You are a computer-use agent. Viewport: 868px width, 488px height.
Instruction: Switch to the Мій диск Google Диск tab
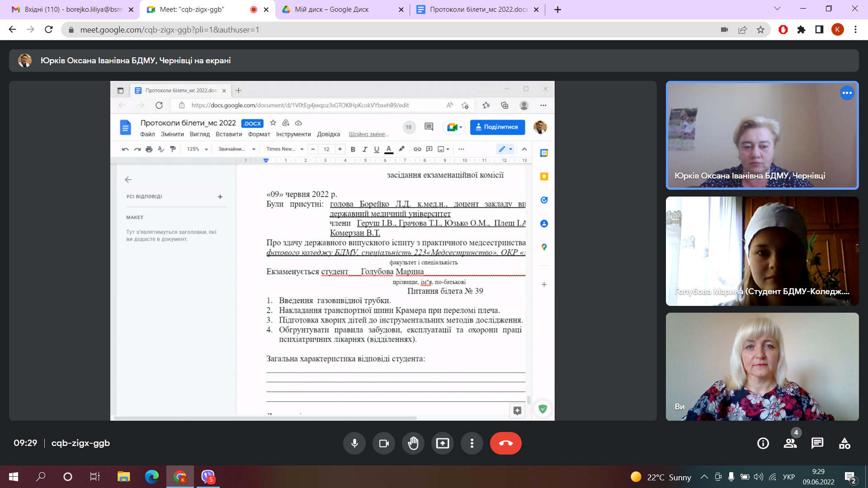(342, 9)
